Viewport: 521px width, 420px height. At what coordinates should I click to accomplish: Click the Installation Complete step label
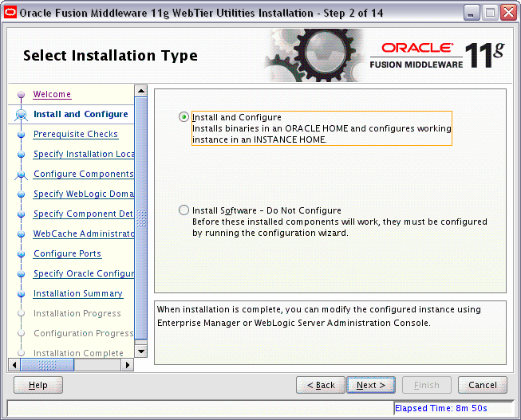(78, 353)
